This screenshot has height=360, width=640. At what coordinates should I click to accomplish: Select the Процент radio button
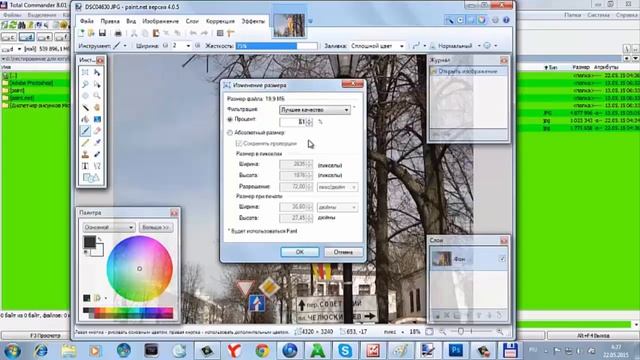click(230, 120)
